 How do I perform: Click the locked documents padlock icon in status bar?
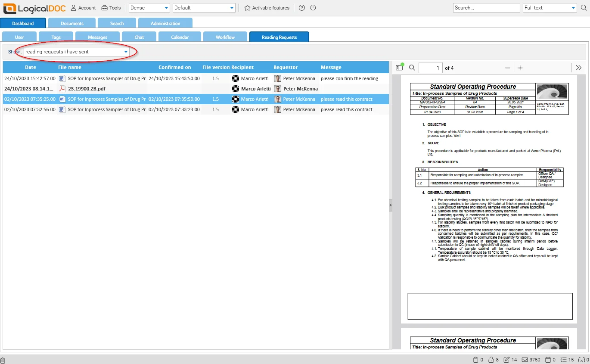(x=490, y=359)
